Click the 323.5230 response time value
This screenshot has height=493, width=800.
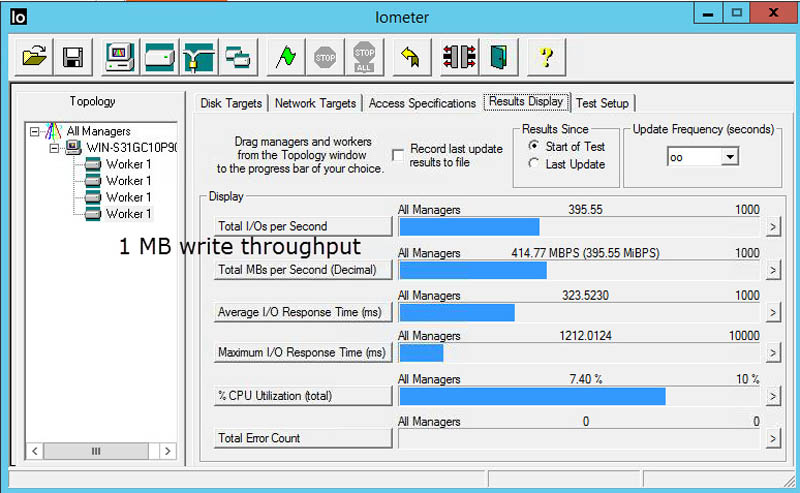(585, 295)
